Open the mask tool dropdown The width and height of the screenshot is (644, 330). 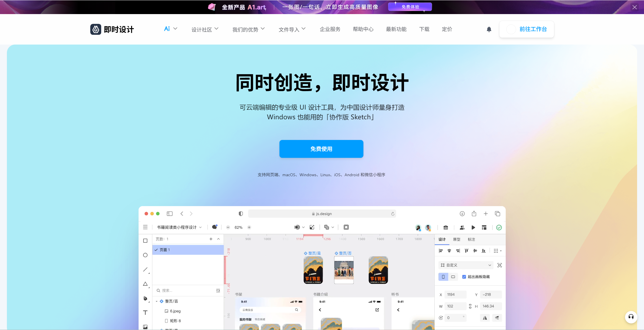tap(299, 227)
